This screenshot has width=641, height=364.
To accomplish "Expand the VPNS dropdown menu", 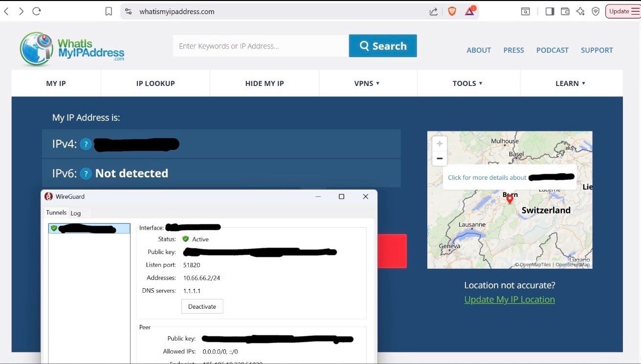I will (x=368, y=83).
